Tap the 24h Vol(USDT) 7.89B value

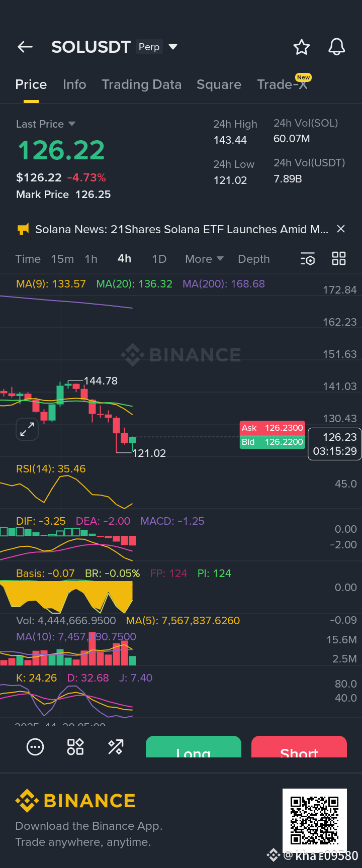click(288, 178)
